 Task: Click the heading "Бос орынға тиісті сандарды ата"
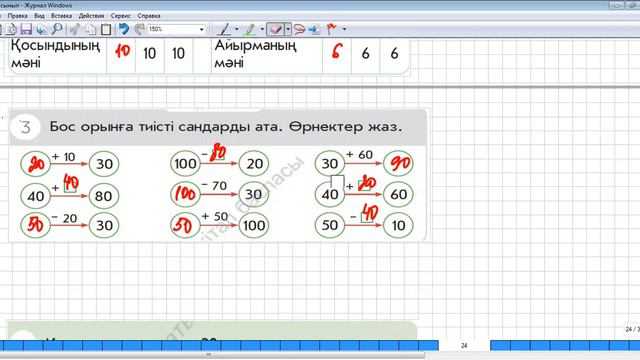click(165, 127)
